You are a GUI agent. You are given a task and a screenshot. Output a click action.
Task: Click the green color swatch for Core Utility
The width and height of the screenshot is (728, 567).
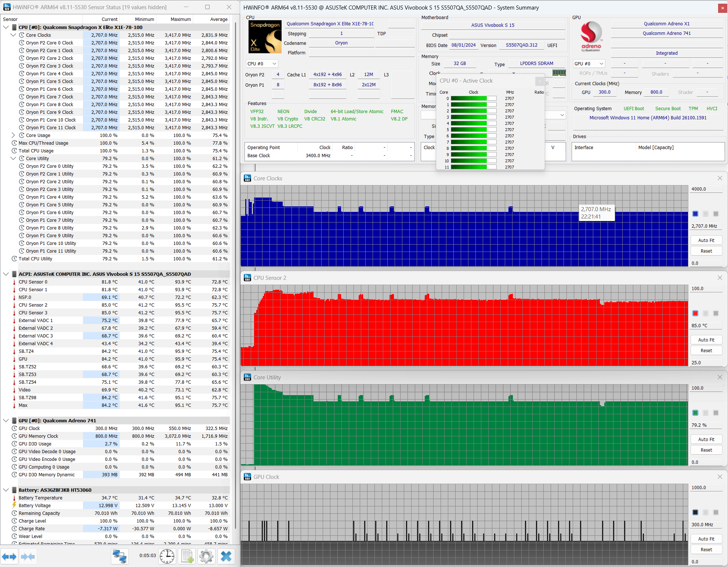point(695,413)
